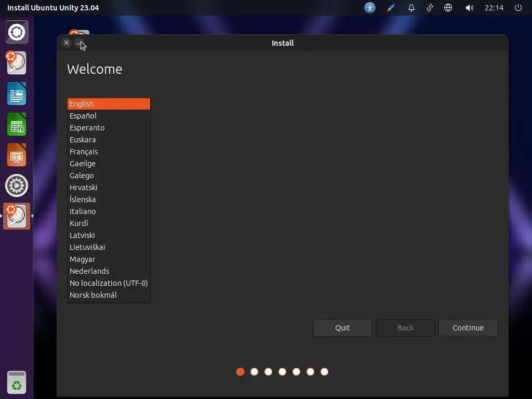Select Galego language
This screenshot has height=399, width=532.
(x=109, y=176)
